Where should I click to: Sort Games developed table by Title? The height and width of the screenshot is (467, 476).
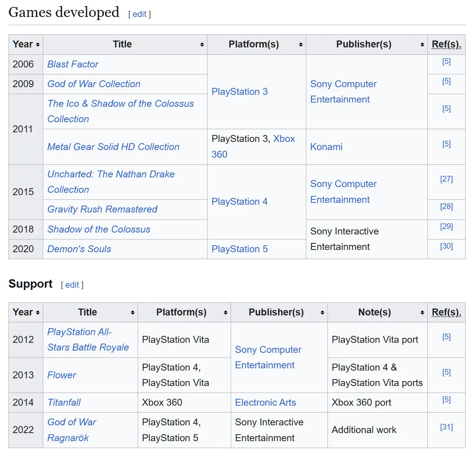pyautogui.click(x=202, y=45)
